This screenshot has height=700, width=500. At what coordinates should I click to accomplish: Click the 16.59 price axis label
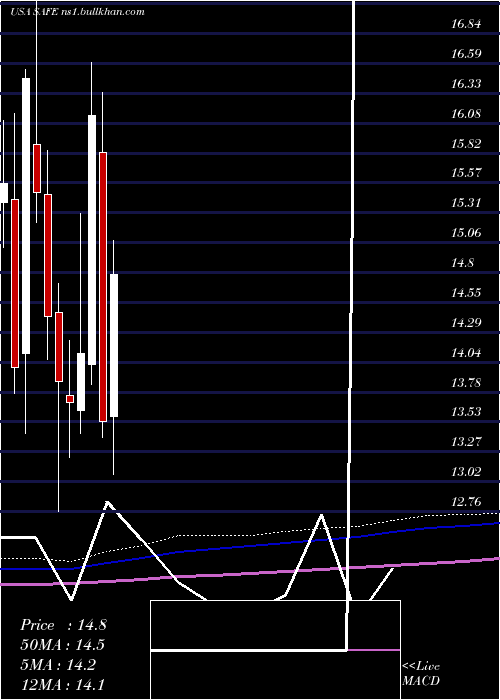point(466,54)
